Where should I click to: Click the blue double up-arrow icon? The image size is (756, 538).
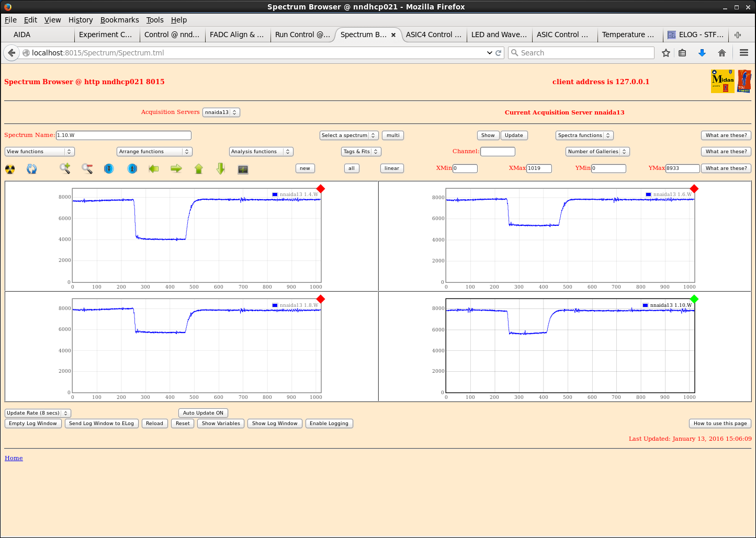pos(132,168)
